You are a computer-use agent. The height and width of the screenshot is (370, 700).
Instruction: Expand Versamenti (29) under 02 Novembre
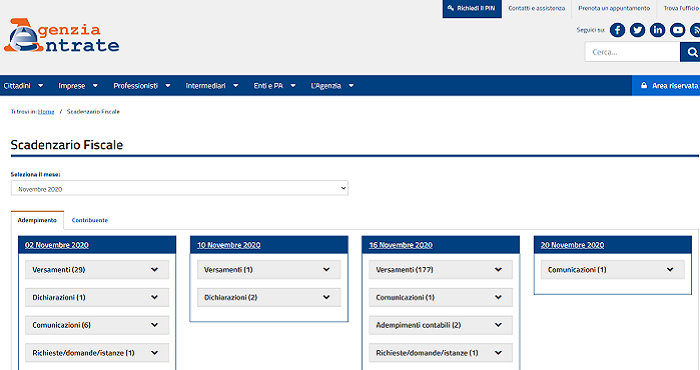97,270
